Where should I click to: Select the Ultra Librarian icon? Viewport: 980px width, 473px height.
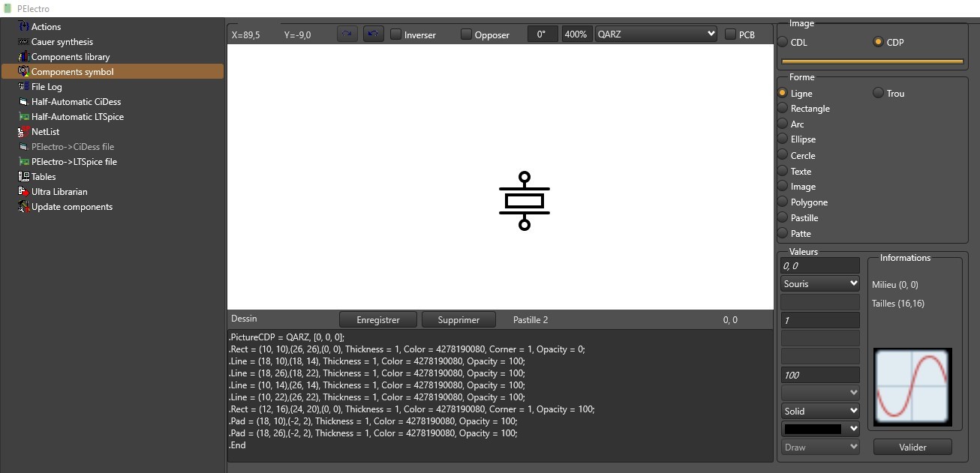point(23,192)
